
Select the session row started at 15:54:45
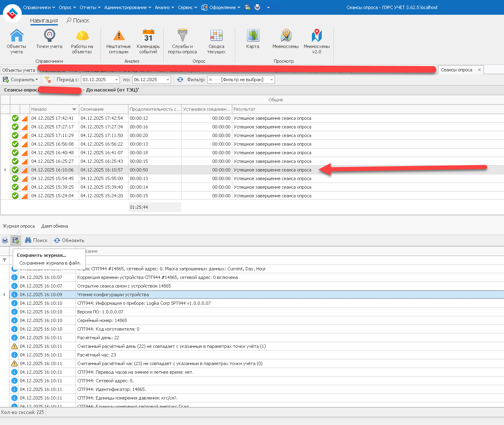click(53, 178)
